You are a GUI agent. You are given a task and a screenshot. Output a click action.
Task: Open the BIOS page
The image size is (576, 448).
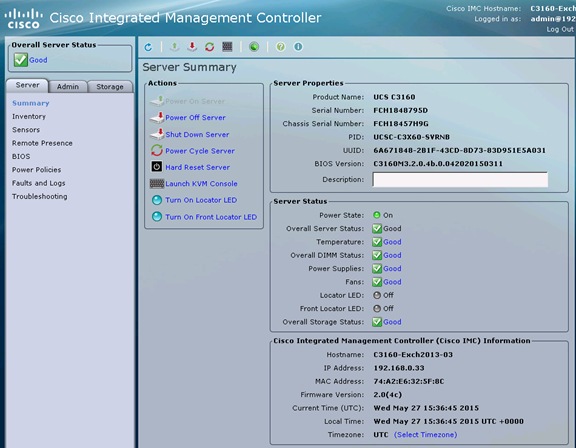click(x=21, y=156)
